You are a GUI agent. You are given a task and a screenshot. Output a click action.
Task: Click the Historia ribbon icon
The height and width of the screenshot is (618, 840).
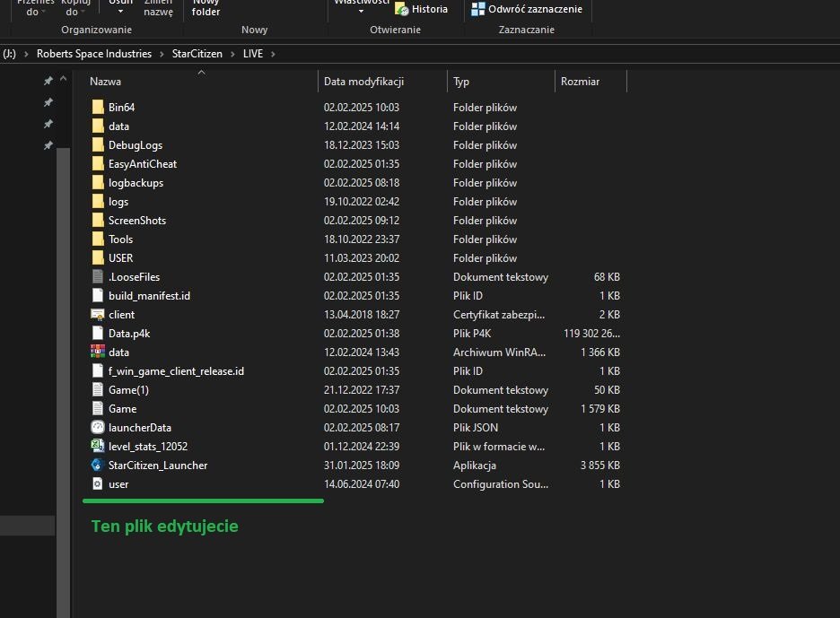[x=402, y=9]
